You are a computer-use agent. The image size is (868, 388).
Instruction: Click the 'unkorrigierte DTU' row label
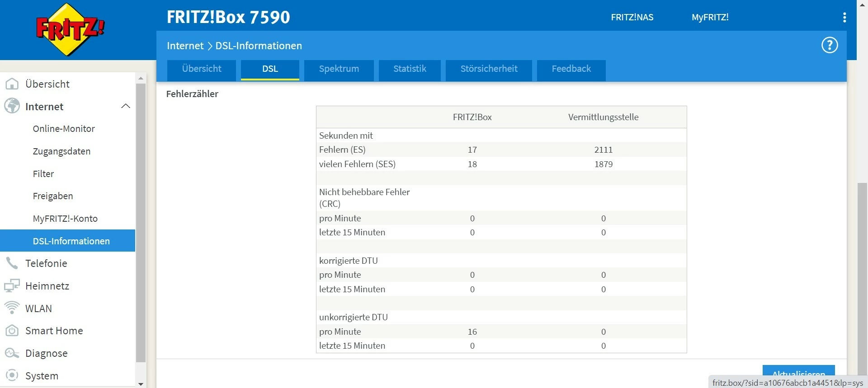pos(354,317)
